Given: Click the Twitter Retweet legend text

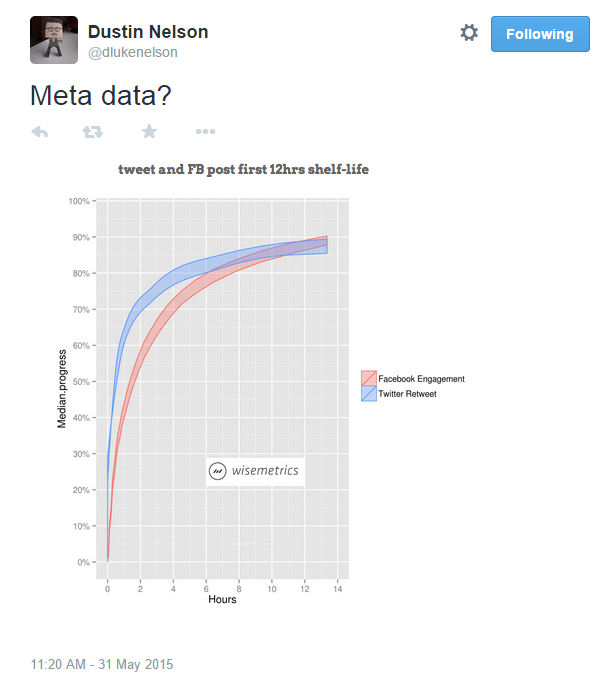Looking at the screenshot, I should coord(407,394).
